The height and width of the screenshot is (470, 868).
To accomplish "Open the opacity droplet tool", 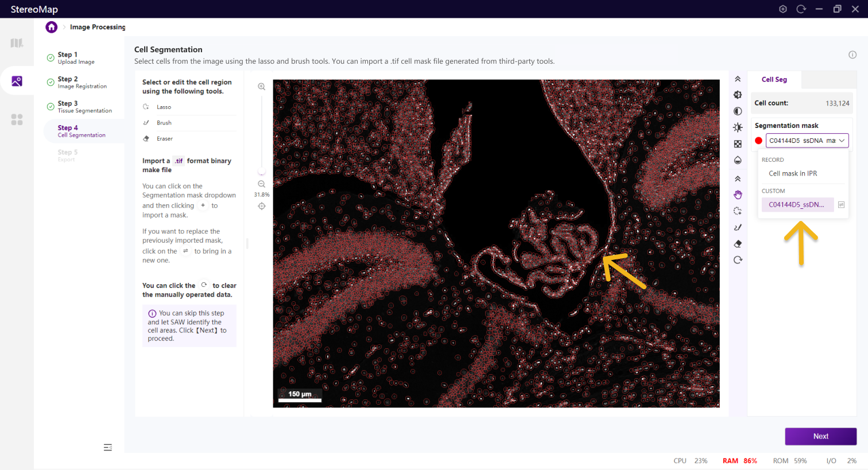I will (738, 160).
